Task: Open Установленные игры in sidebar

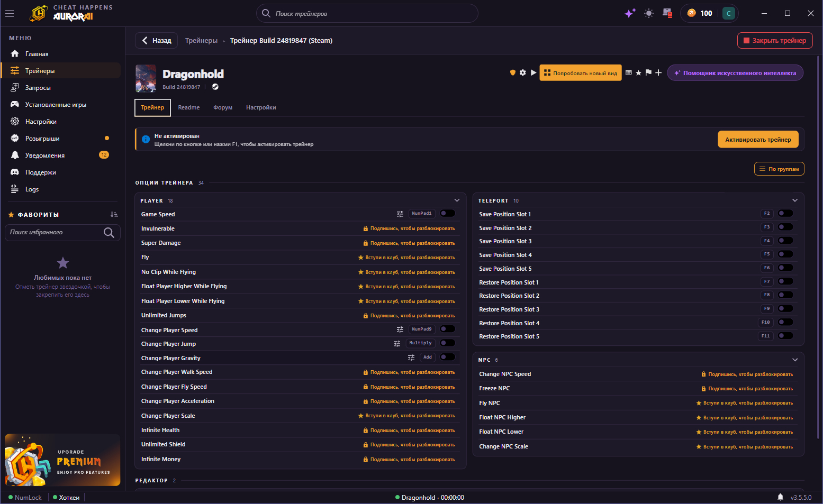Action: [61, 105]
